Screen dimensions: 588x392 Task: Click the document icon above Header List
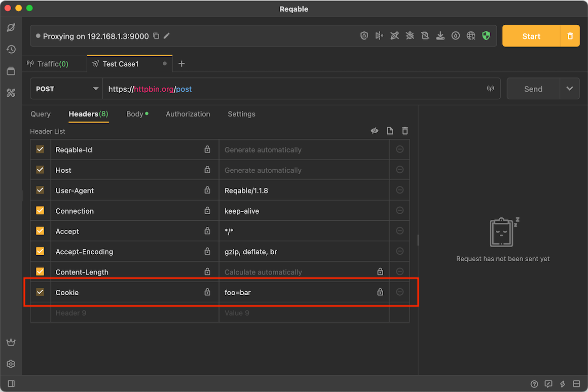pyautogui.click(x=390, y=131)
